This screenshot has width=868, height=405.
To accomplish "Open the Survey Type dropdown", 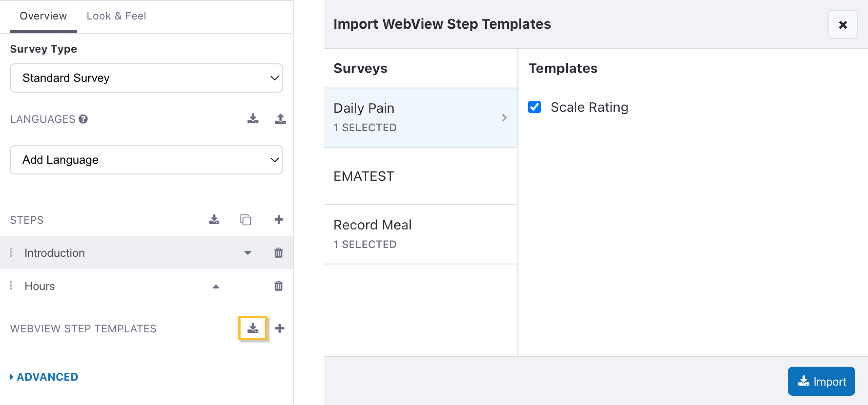I will [x=146, y=78].
